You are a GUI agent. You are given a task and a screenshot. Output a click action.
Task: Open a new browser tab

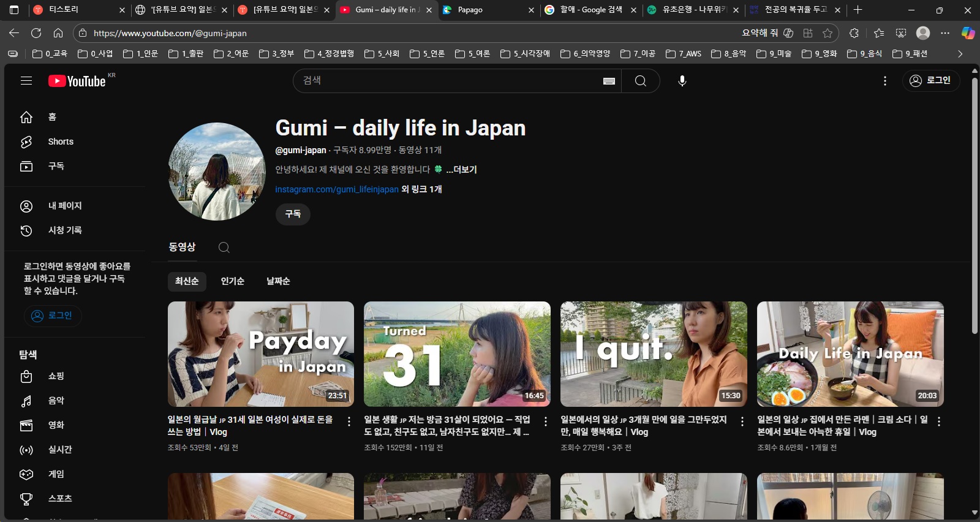[x=858, y=10]
